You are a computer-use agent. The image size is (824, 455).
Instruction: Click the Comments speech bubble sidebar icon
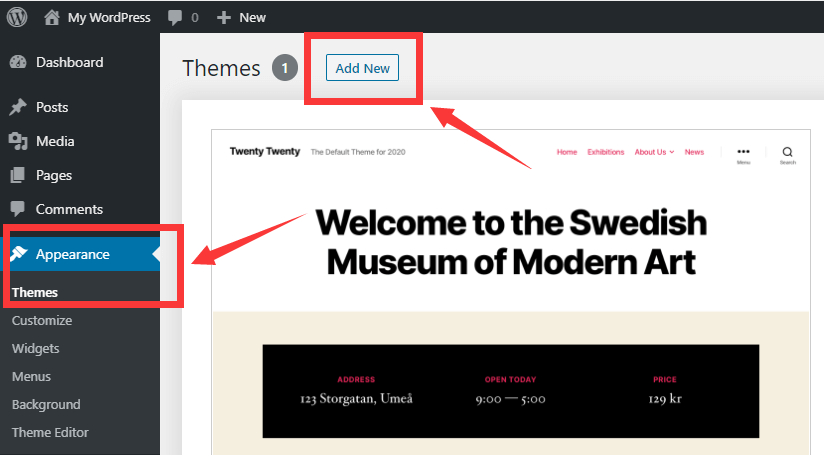point(18,209)
